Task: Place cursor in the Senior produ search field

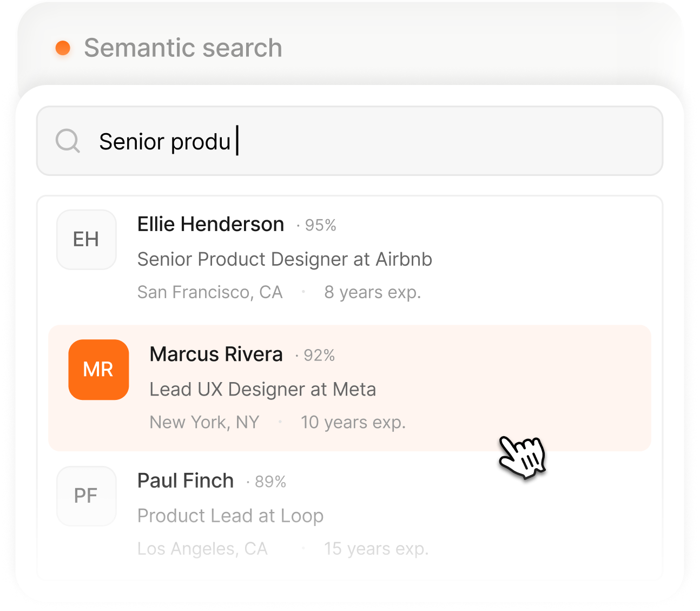Action: click(x=350, y=141)
